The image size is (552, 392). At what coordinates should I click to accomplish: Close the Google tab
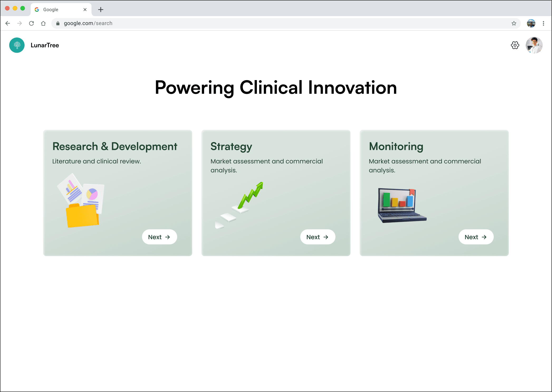85,10
